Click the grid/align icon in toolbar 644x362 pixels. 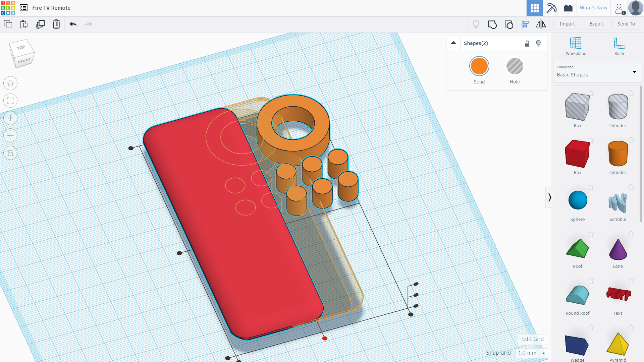(525, 24)
